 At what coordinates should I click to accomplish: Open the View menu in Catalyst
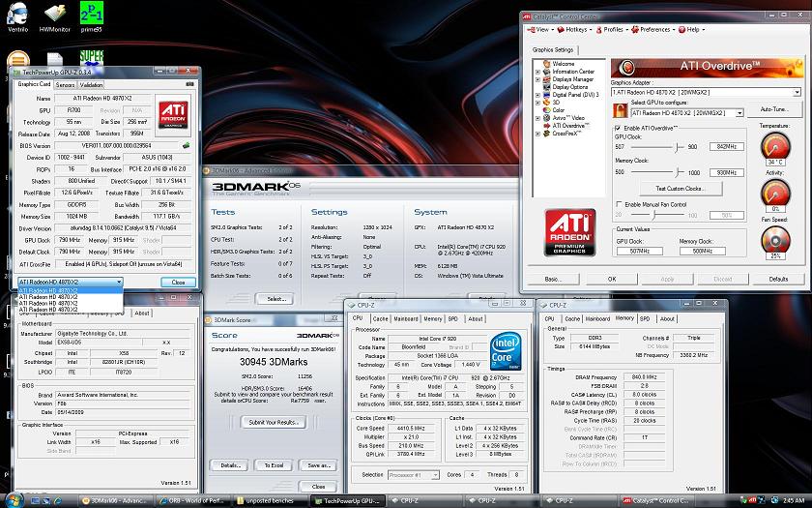pos(539,30)
